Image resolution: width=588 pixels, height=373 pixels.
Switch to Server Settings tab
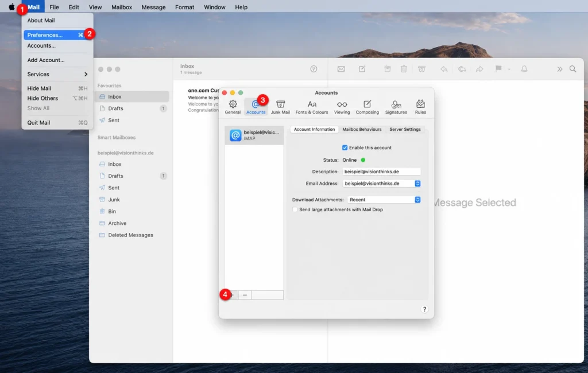tap(405, 129)
